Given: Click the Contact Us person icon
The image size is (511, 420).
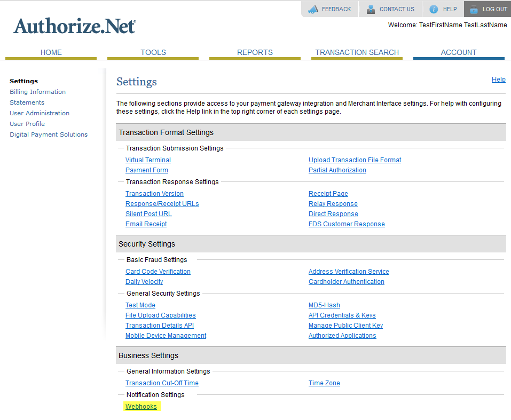Looking at the screenshot, I should tap(371, 9).
